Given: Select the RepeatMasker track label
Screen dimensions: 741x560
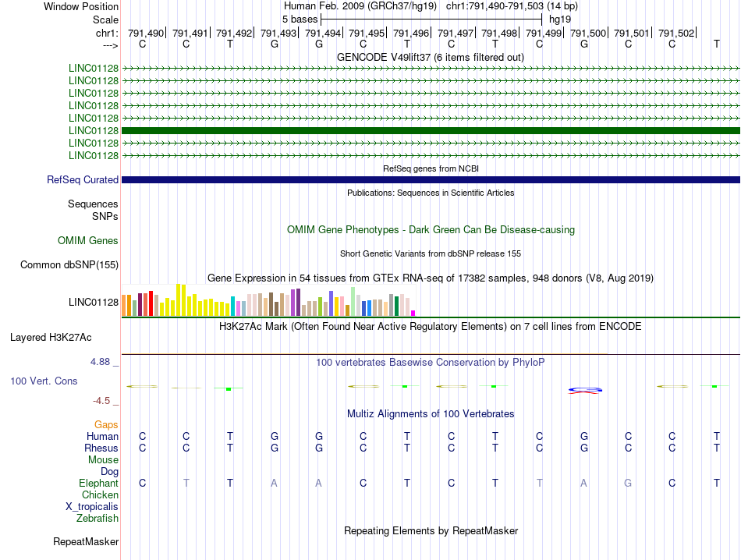Looking at the screenshot, I should [86, 541].
